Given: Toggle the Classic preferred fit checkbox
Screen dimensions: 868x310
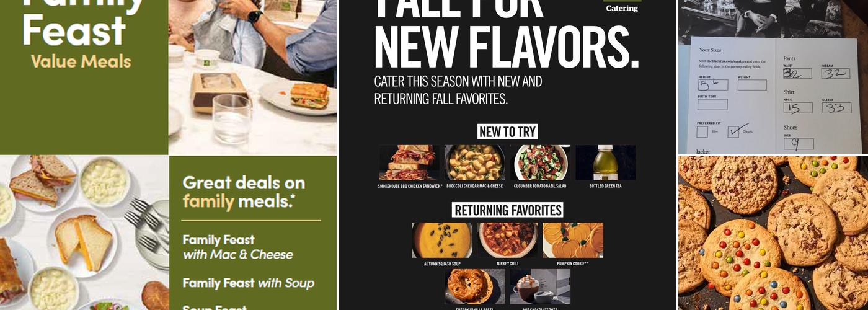Looking at the screenshot, I should [732, 131].
